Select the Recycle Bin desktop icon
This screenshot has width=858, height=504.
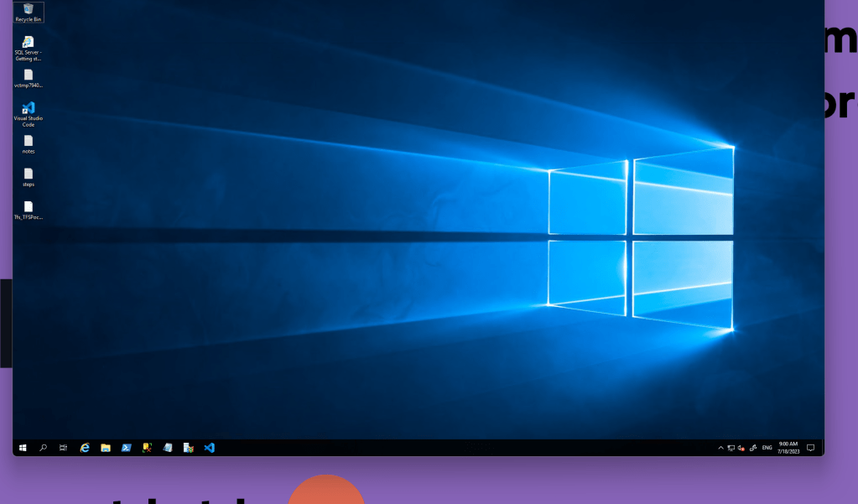[29, 12]
